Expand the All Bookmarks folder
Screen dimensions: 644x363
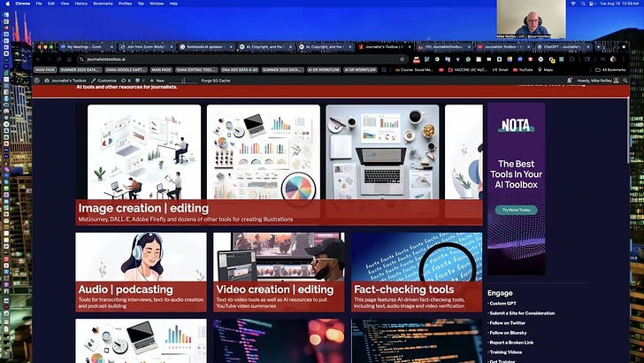pos(610,70)
